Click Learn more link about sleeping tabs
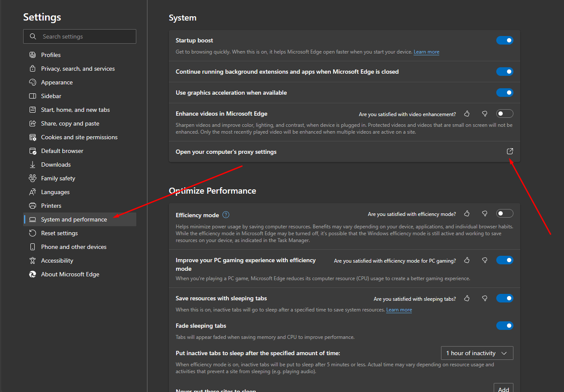Image resolution: width=564 pixels, height=392 pixels. coord(399,310)
